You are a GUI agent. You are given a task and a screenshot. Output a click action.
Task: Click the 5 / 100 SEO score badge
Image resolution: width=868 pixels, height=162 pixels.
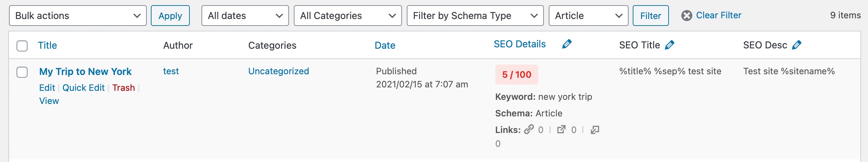pos(516,75)
